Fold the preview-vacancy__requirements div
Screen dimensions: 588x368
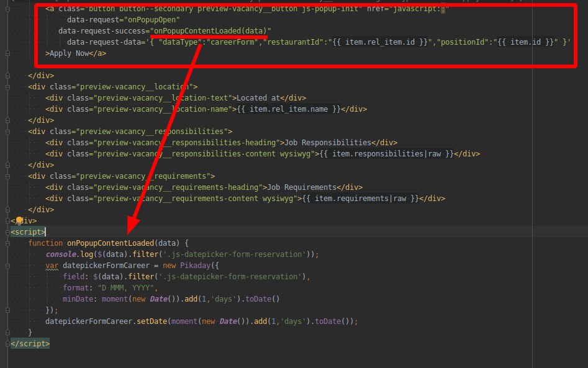7,176
